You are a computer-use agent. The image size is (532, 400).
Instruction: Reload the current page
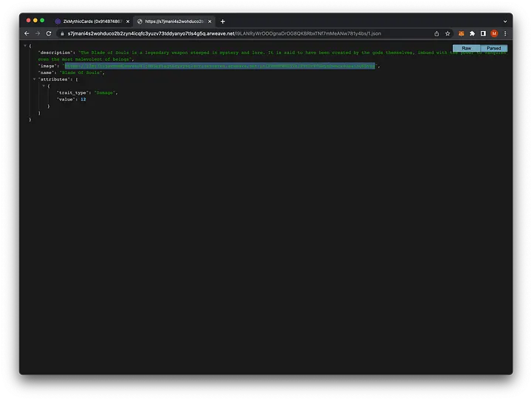point(49,33)
